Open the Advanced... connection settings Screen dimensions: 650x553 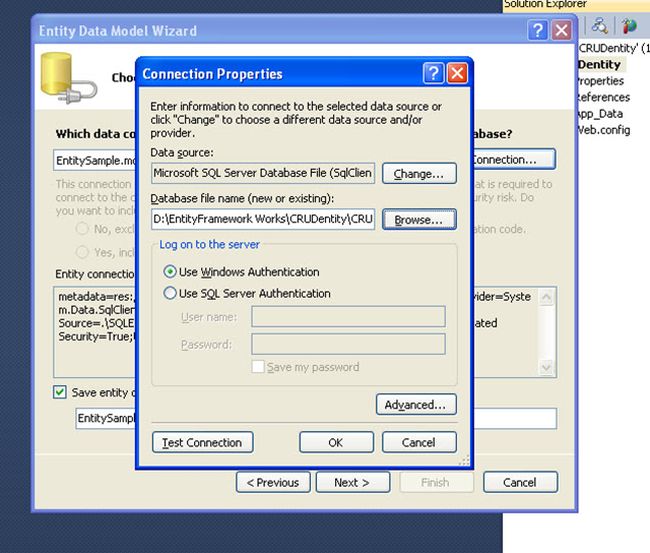coord(416,404)
